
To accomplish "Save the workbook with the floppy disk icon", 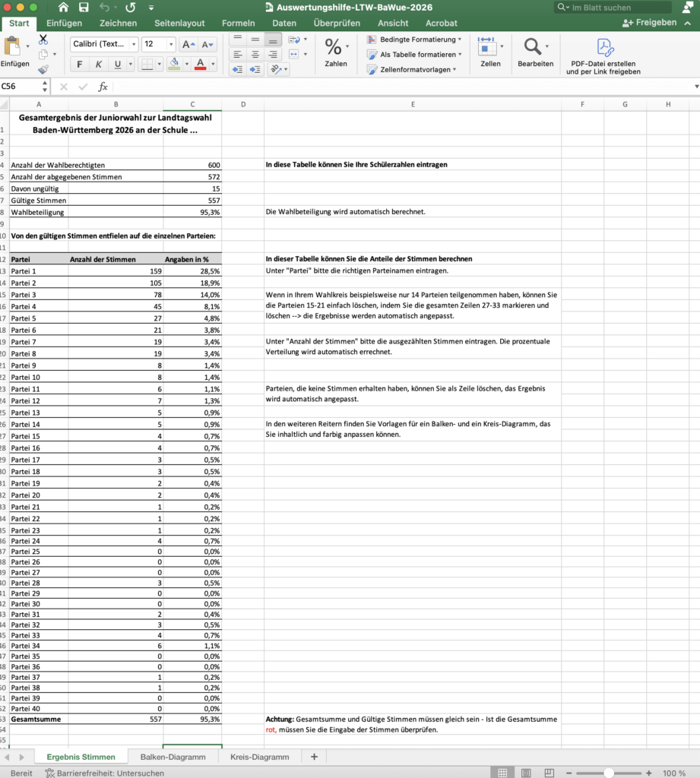I will [x=84, y=8].
